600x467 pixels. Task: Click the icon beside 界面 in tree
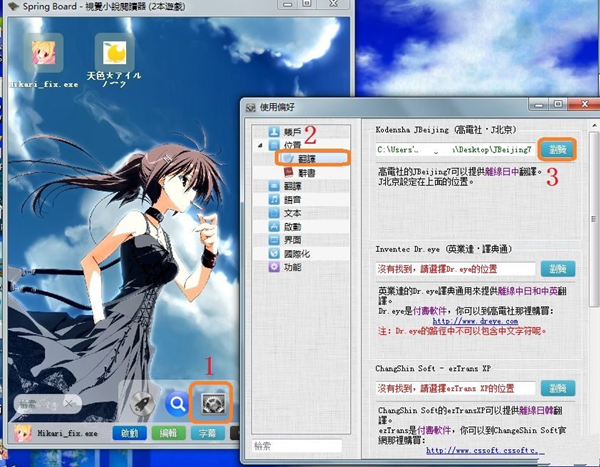coord(274,240)
